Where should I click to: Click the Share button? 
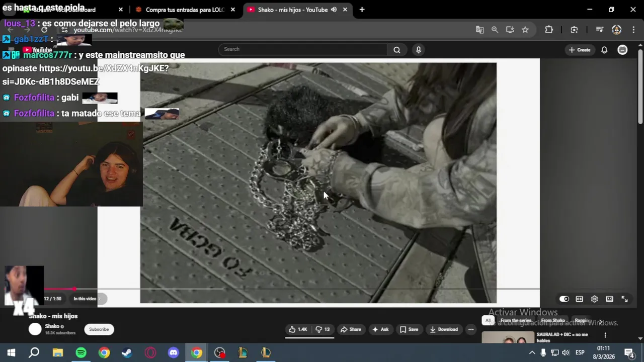click(x=351, y=329)
